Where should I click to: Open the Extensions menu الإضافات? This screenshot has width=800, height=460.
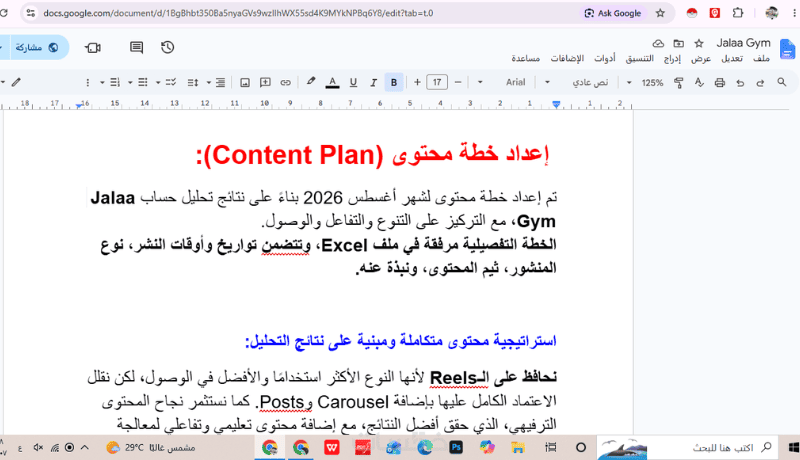coord(567,59)
